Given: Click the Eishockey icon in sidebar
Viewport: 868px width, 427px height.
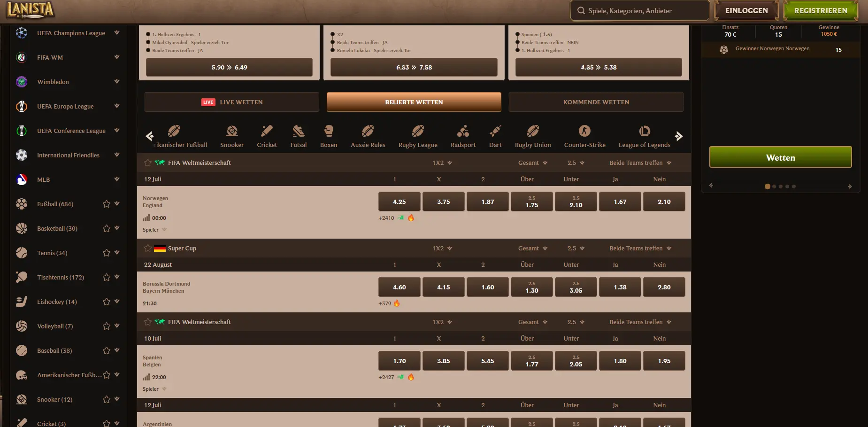Looking at the screenshot, I should (x=22, y=302).
